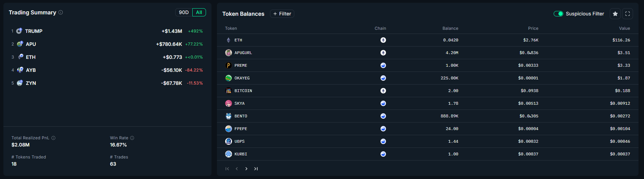
Task: Click the Base chain icon in PREME row
Action: pos(383,65)
